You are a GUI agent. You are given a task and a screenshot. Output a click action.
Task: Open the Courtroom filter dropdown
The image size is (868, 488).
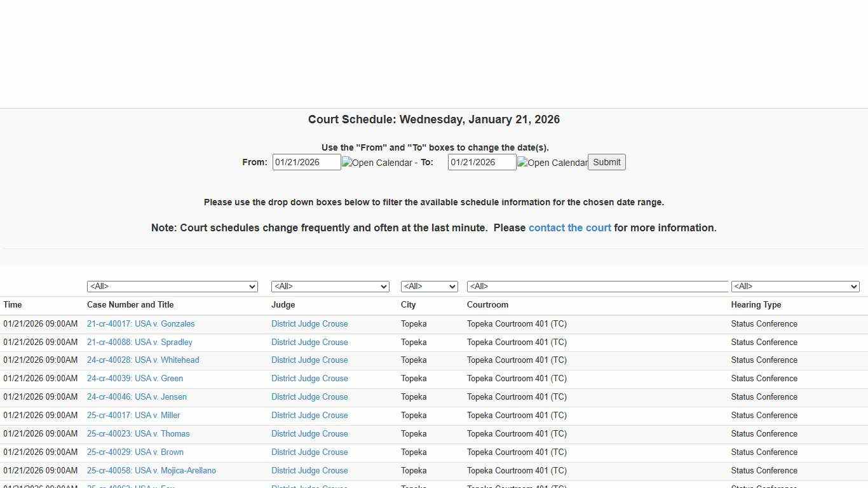(597, 286)
